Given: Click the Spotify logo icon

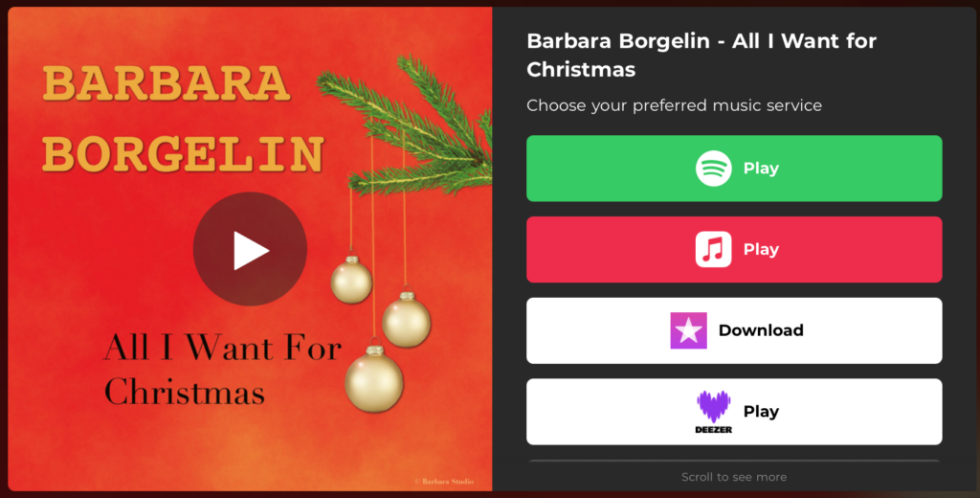Looking at the screenshot, I should pyautogui.click(x=713, y=169).
